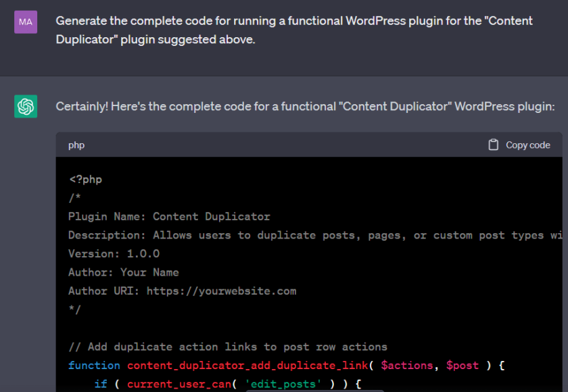Select the 'edit_posts' string in the code
The width and height of the screenshot is (568, 392).
(285, 384)
